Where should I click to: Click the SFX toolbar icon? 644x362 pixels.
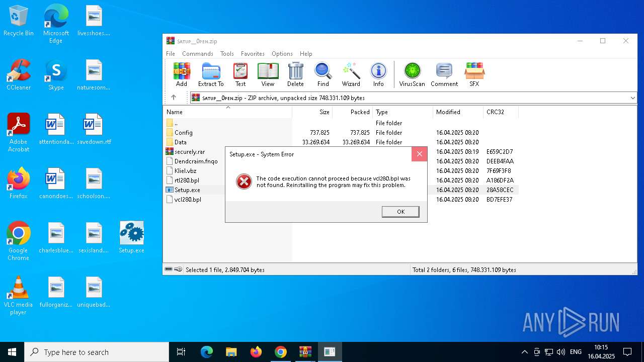(x=474, y=74)
